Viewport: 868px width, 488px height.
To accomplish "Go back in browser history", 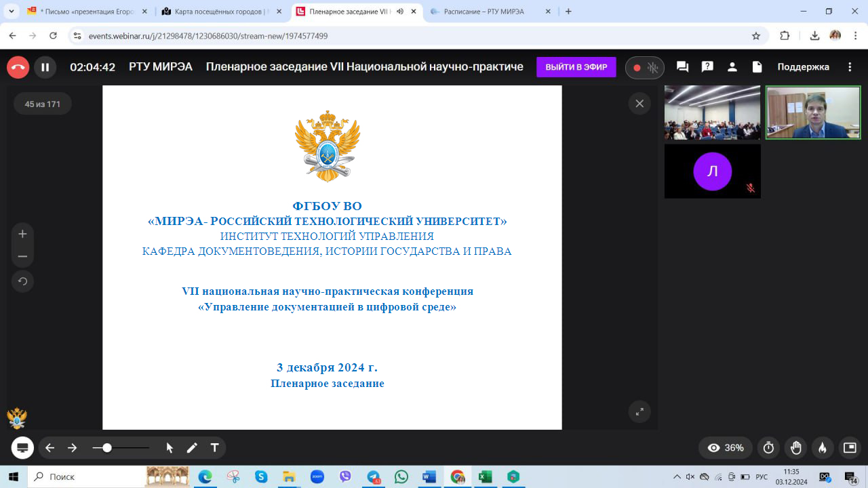I will pos(12,36).
